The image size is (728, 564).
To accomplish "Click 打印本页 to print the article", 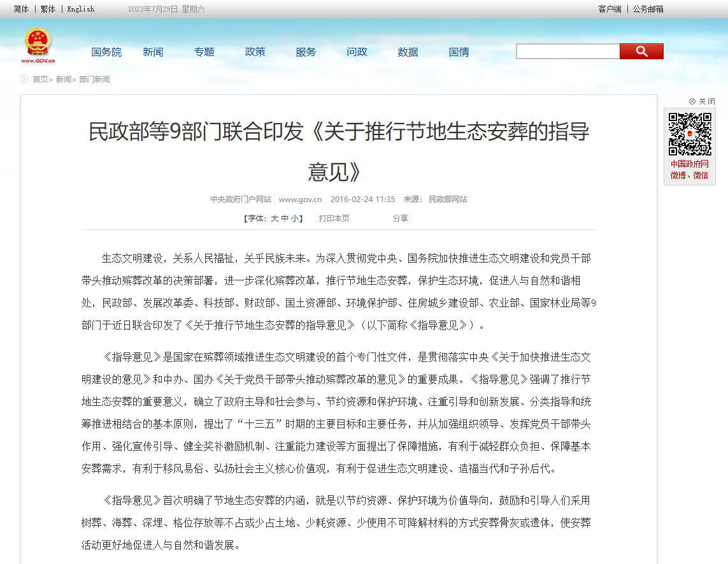I will tap(334, 219).
